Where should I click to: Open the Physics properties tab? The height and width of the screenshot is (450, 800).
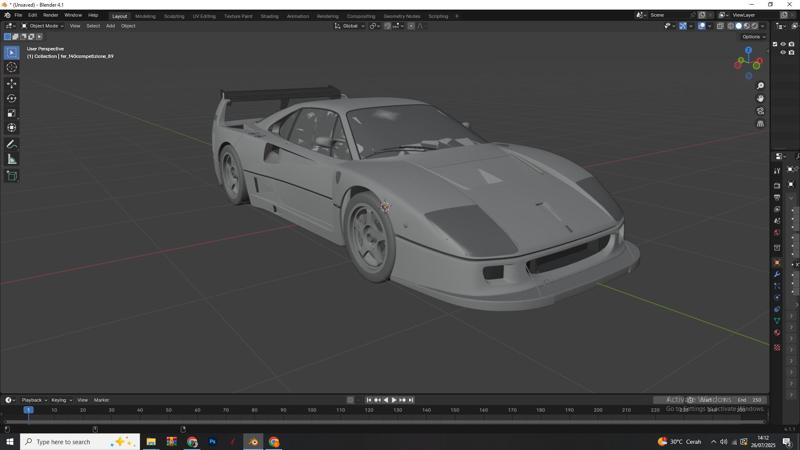click(x=777, y=298)
